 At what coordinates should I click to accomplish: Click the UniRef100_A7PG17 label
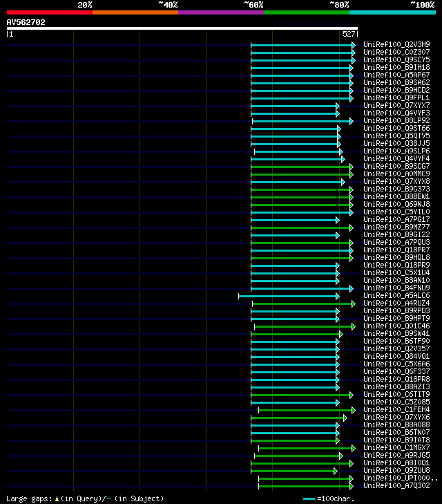[396, 220]
